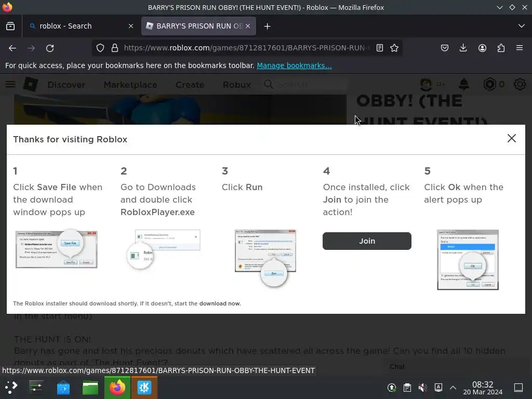Click the muted volume tray icon
The width and height of the screenshot is (532, 399).
(x=423, y=388)
